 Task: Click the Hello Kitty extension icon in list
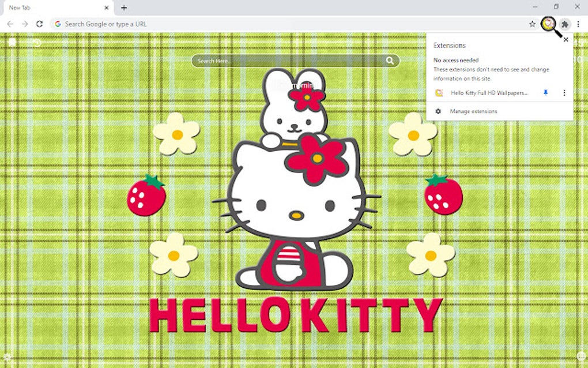(439, 93)
